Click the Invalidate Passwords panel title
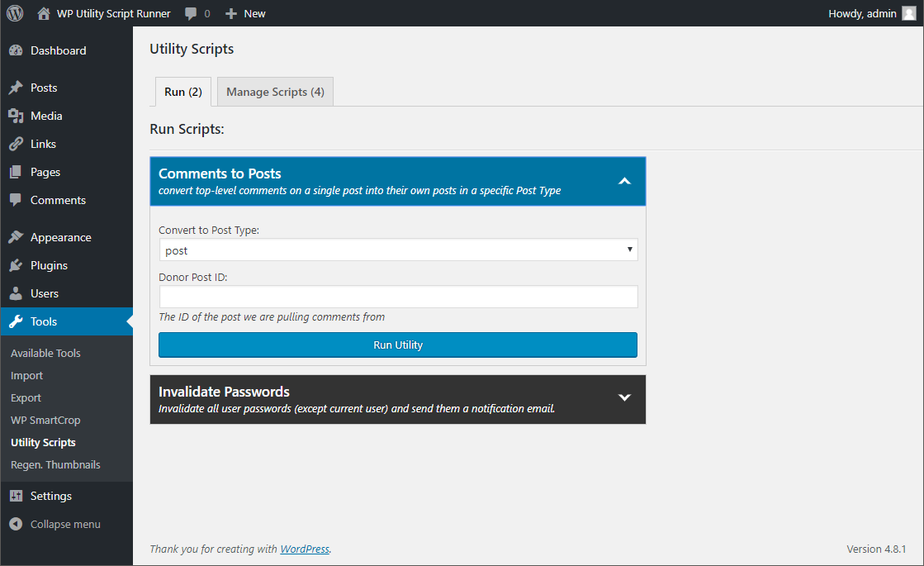The image size is (924, 566). [224, 392]
